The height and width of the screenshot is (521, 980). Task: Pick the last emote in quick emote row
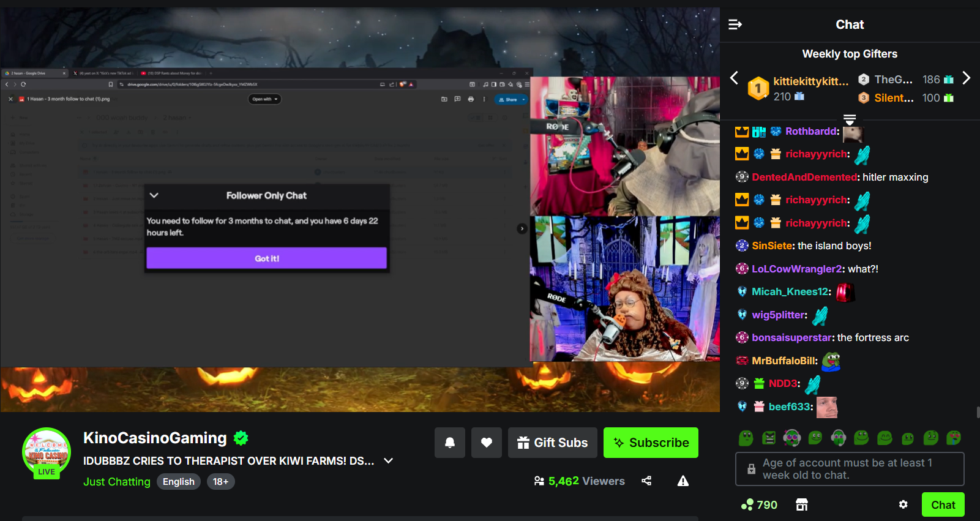pyautogui.click(x=954, y=438)
